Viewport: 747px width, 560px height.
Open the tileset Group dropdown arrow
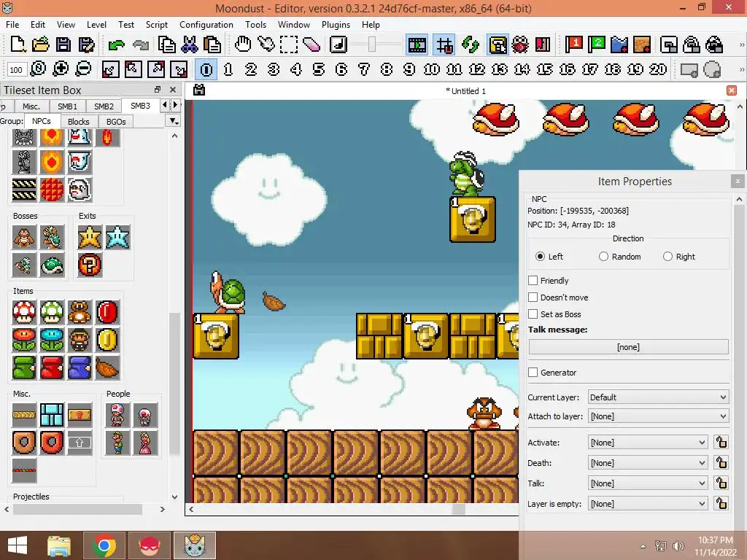[x=174, y=121]
